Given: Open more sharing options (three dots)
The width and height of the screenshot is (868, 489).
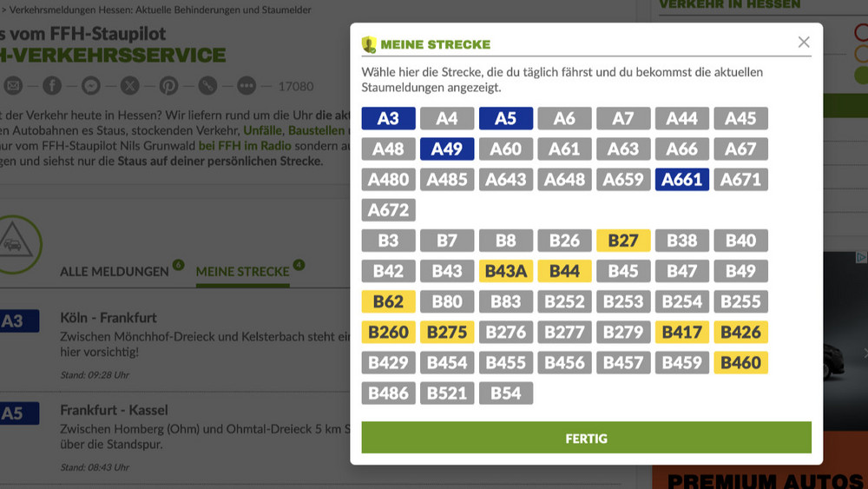Looking at the screenshot, I should [x=247, y=85].
